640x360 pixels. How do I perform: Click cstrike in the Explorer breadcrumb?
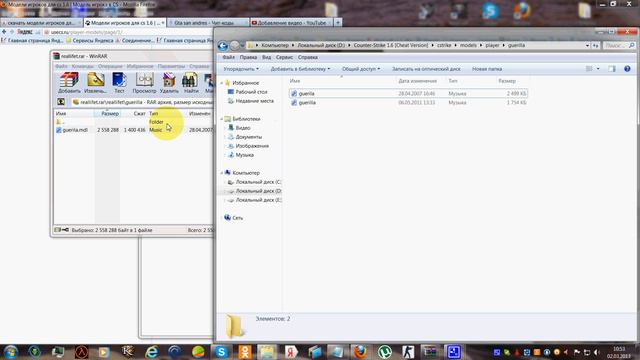click(x=444, y=45)
